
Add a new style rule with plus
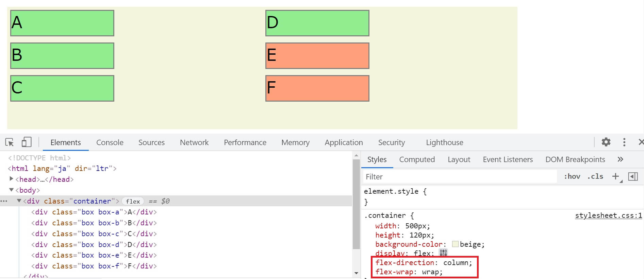(x=615, y=176)
